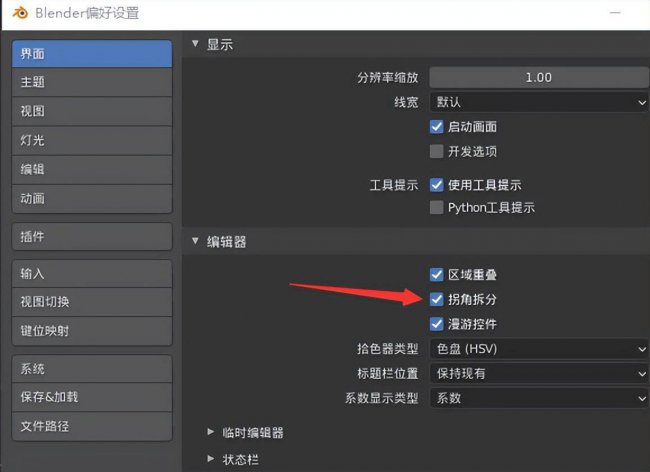Expand the 临时编辑器 subpanel

[x=211, y=432]
